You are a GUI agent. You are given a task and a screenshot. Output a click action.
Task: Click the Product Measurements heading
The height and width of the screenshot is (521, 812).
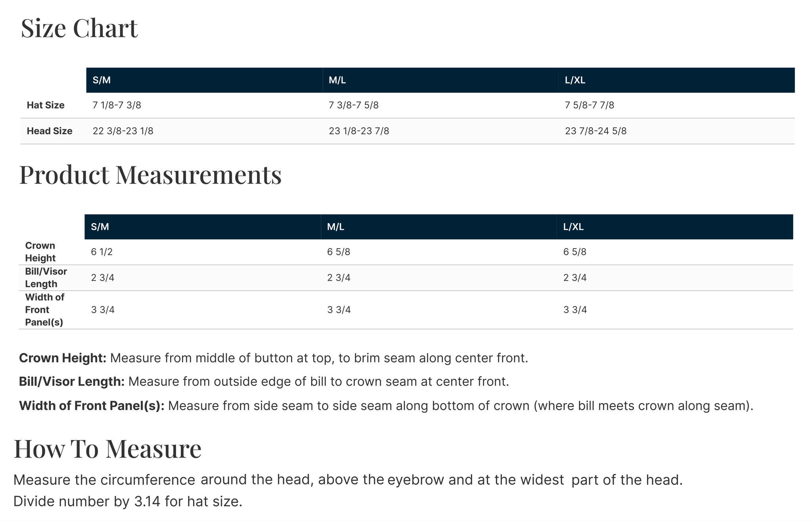tap(150, 175)
